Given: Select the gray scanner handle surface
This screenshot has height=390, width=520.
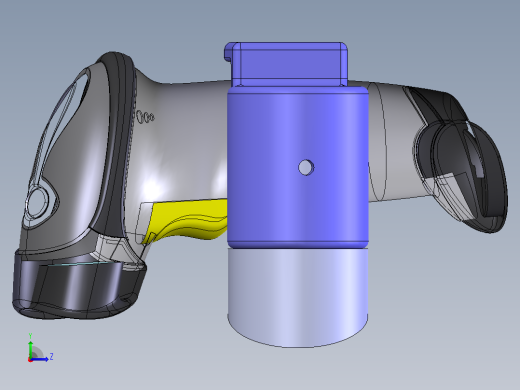Looking at the screenshot, I should point(187,140).
